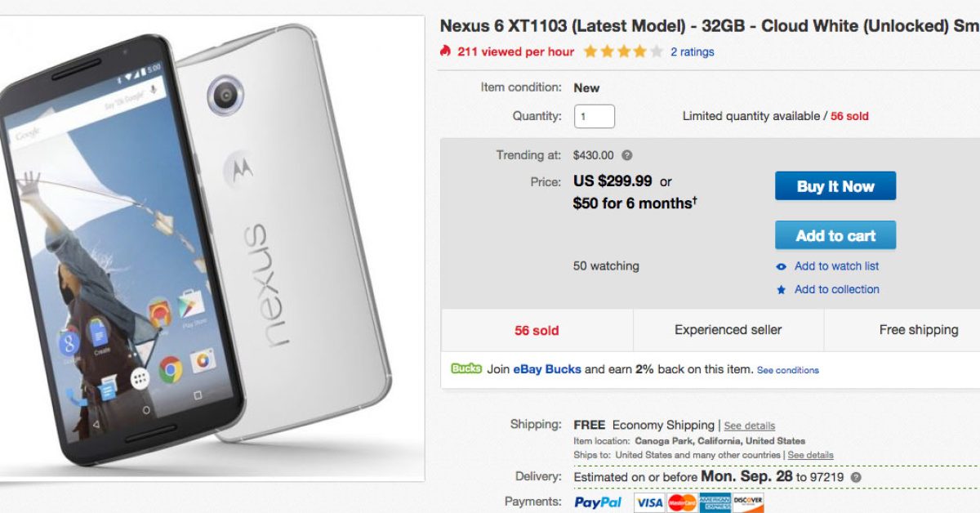980x513 pixels.
Task: Open See details next to Economy Shipping
Action: coord(749,426)
